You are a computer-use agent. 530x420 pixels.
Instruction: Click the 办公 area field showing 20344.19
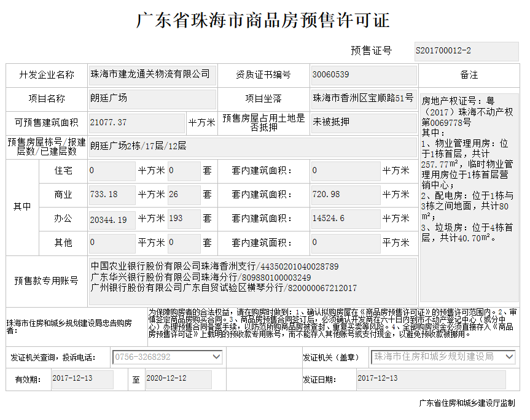point(112,219)
